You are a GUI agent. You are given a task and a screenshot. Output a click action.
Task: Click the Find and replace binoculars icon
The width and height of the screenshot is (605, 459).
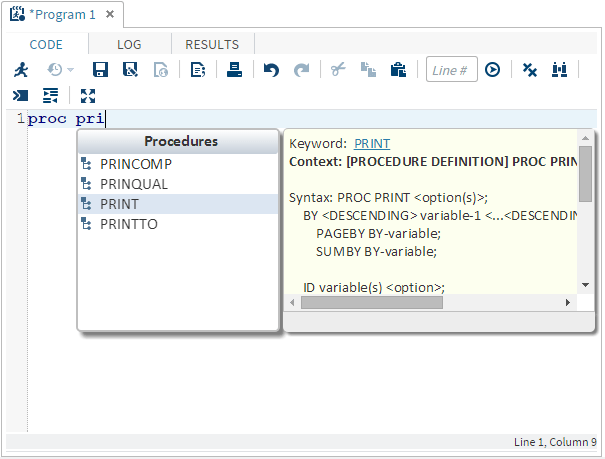pos(559,70)
